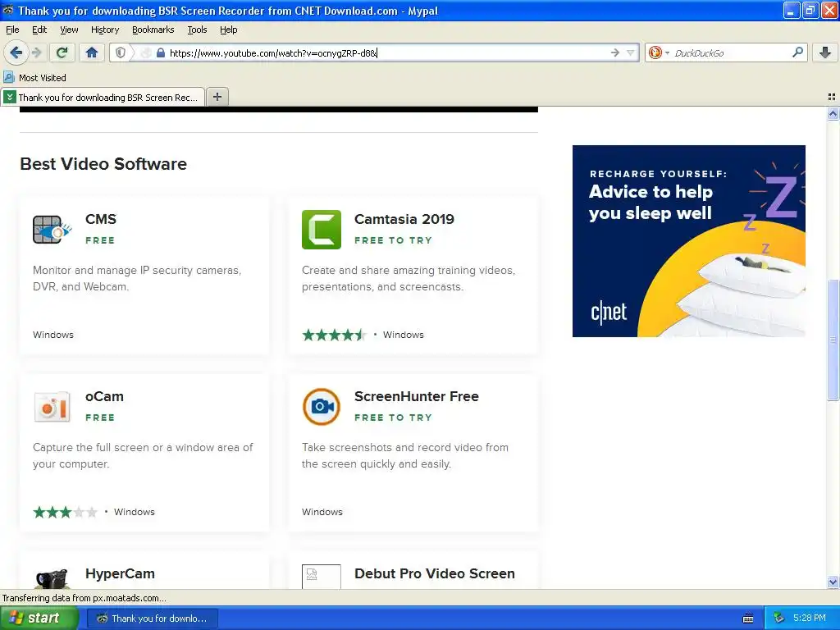Open the Downloads arrow button
The width and height of the screenshot is (840, 630).
tap(825, 52)
